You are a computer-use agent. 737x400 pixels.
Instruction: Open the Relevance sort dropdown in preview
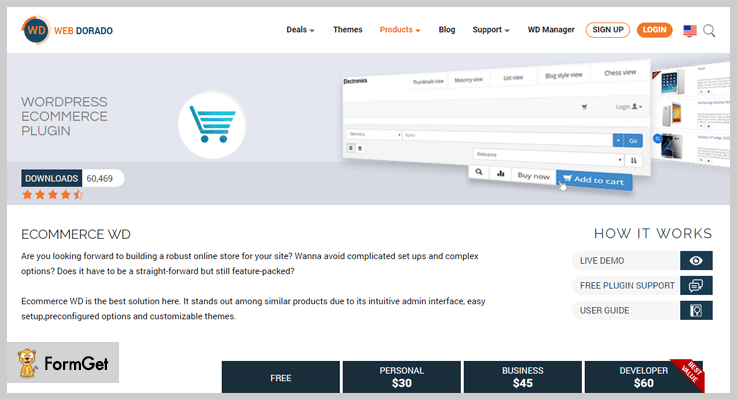(548, 157)
